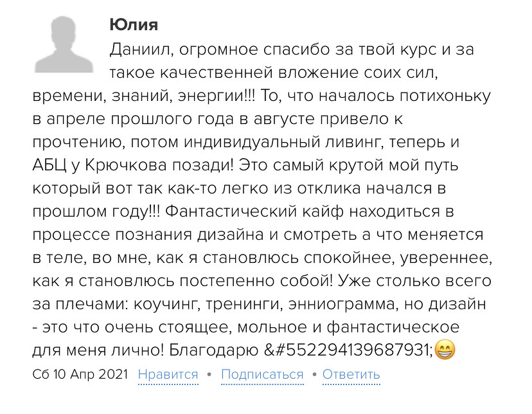Like the comment via Нравится
The width and height of the screenshot is (532, 414).
168,374
